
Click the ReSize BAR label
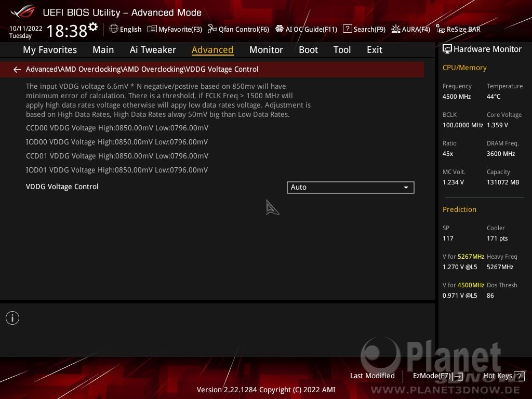pyautogui.click(x=463, y=29)
